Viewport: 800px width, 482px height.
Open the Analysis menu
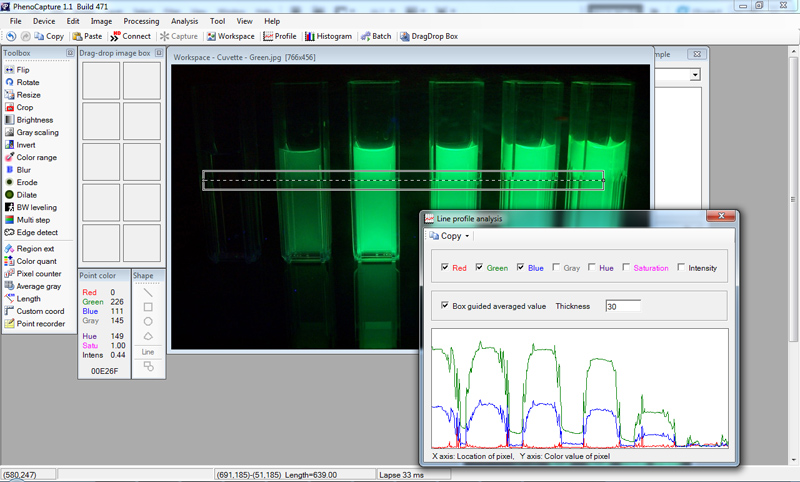(x=184, y=21)
